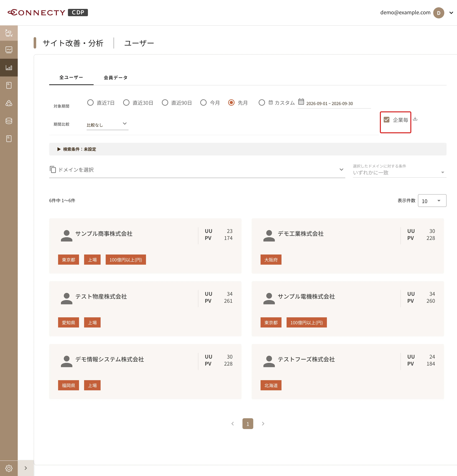Expand the 検索条件：未設定 section
The width and height of the screenshot is (457, 476).
click(247, 149)
